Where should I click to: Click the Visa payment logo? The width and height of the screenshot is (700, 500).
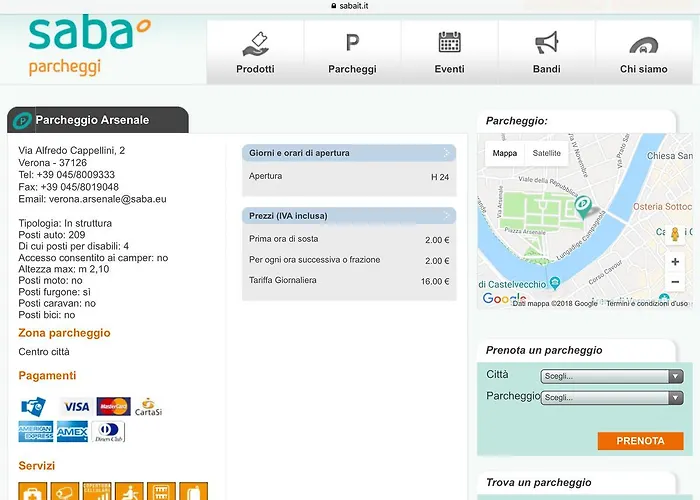[x=76, y=407]
